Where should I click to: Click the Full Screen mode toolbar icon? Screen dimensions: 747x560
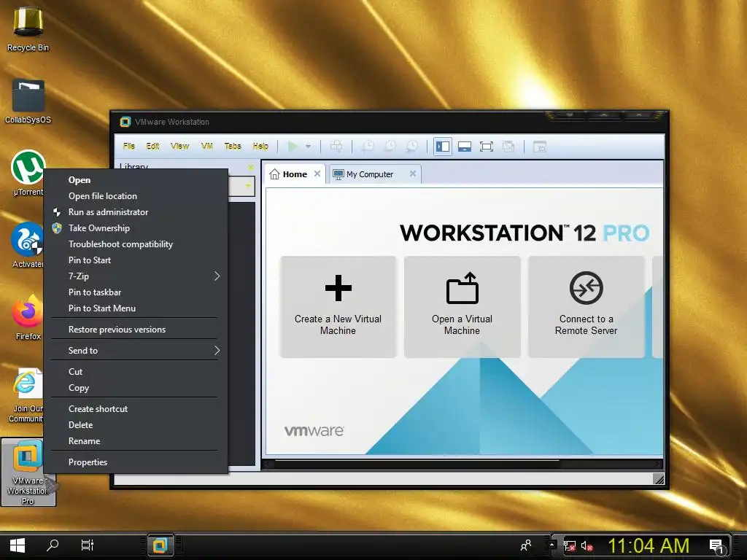487,146
